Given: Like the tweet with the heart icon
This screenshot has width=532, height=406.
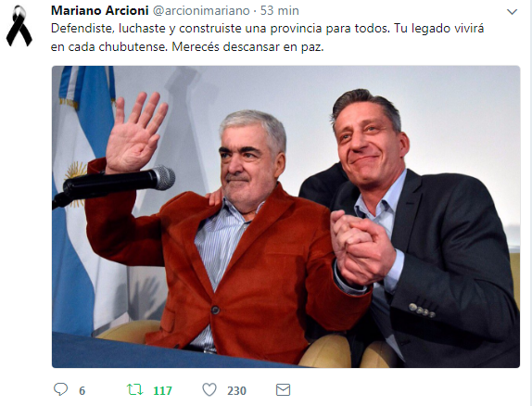Looking at the screenshot, I should coord(209,389).
